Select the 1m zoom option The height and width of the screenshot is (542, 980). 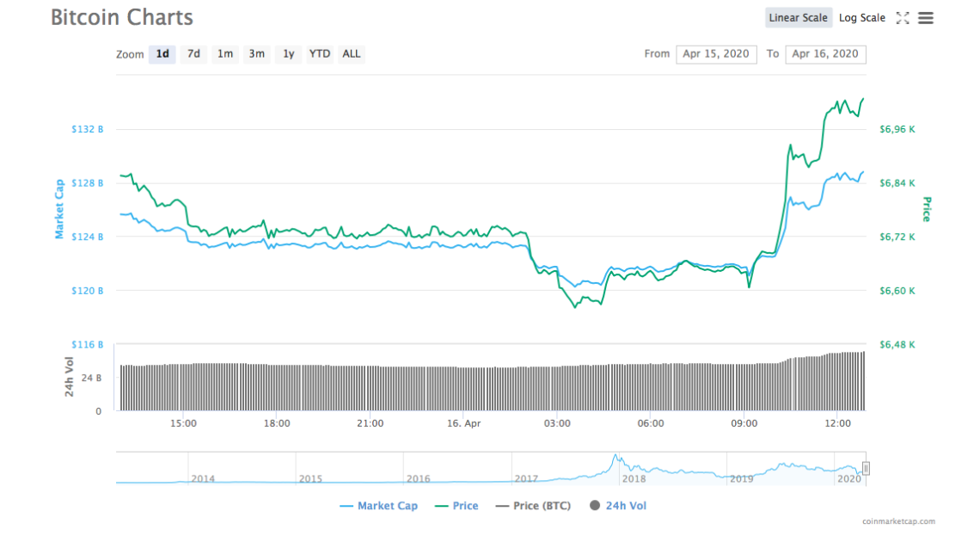coord(224,54)
